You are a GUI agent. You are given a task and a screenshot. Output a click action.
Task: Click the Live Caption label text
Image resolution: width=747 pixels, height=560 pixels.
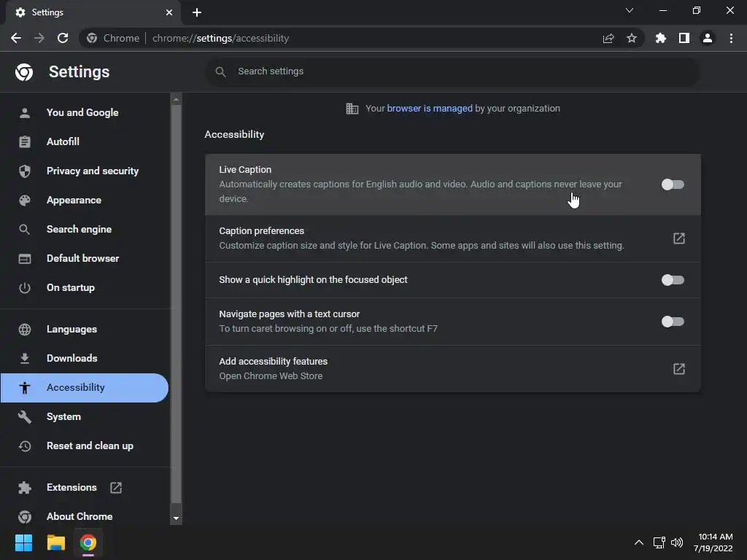point(245,169)
